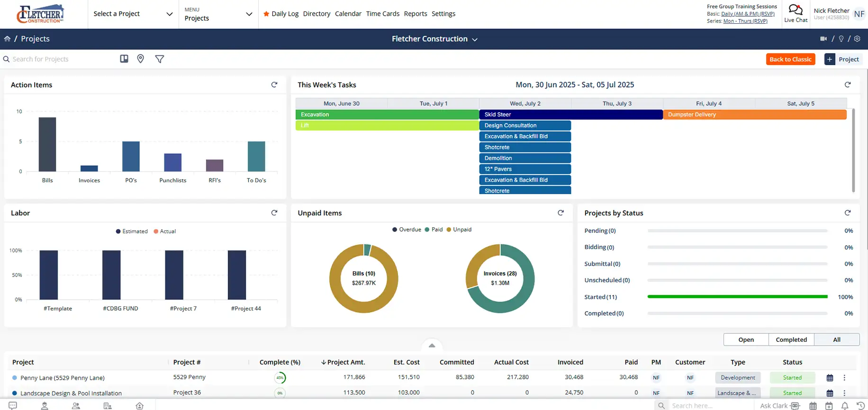The image size is (868, 410).
Task: Click the NF user avatar
Action: click(859, 14)
